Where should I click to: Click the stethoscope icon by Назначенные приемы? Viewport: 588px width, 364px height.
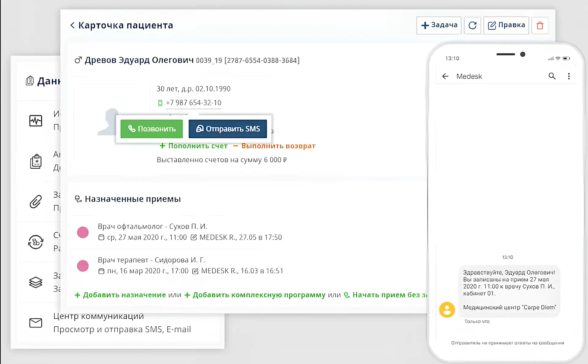tap(78, 199)
